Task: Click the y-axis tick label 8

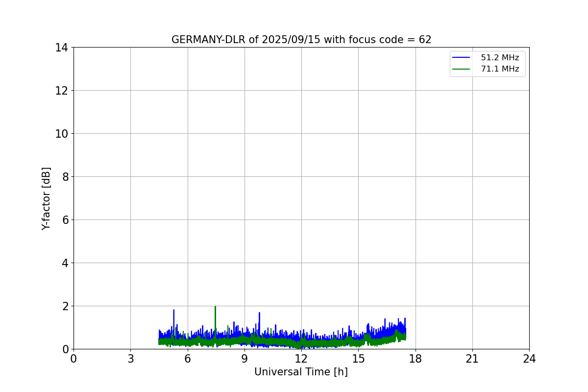Action: tap(65, 177)
